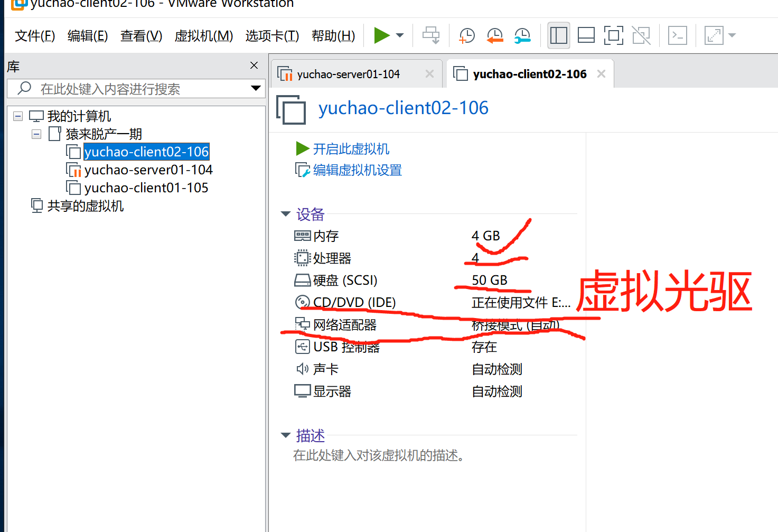
Task: Open the 帮助(H) menu
Action: click(x=333, y=35)
